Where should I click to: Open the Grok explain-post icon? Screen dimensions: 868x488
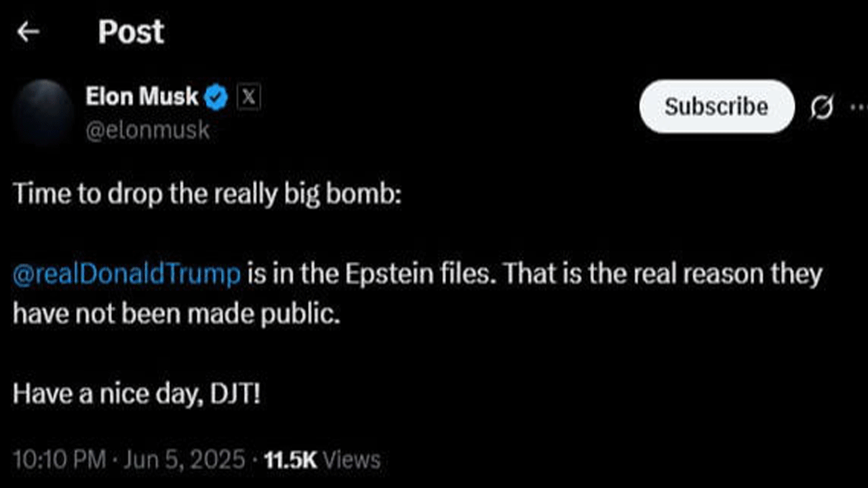[x=821, y=107]
